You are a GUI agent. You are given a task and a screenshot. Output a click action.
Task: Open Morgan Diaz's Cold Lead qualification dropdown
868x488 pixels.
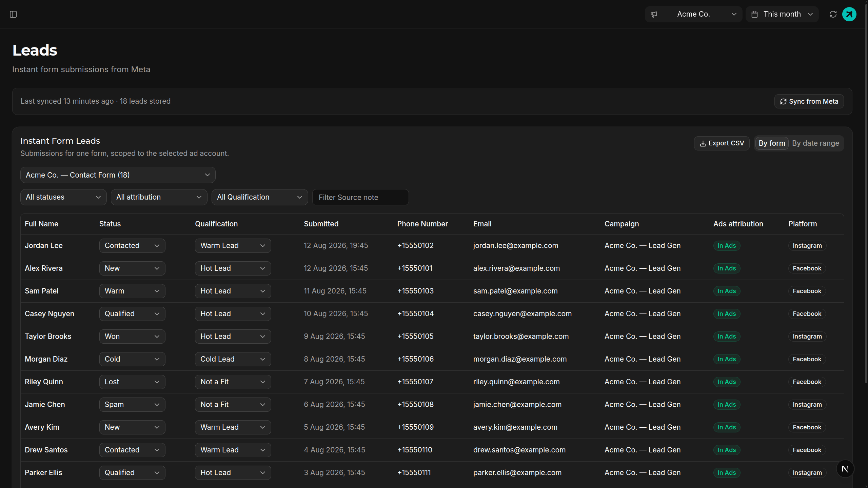pos(233,359)
